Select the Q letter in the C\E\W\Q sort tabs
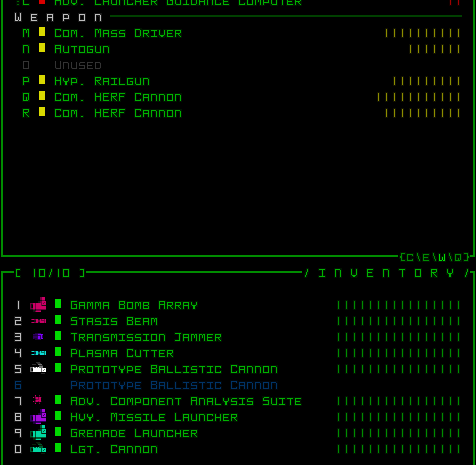Screen dimensions: 476x465 [x=458, y=257]
